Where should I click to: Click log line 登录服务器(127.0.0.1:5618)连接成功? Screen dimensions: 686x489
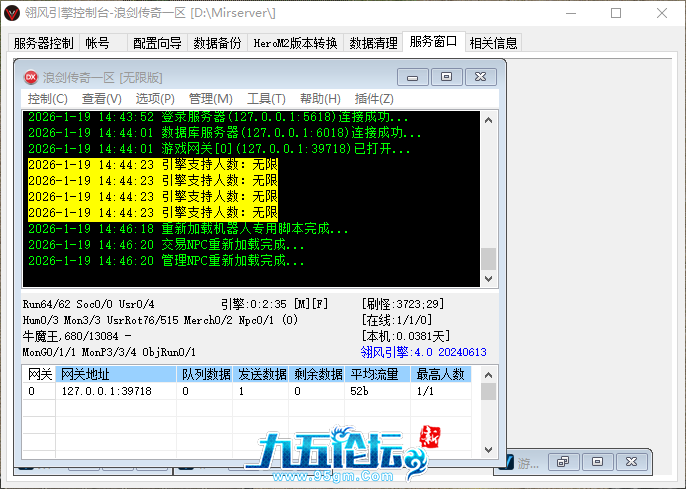[218, 117]
